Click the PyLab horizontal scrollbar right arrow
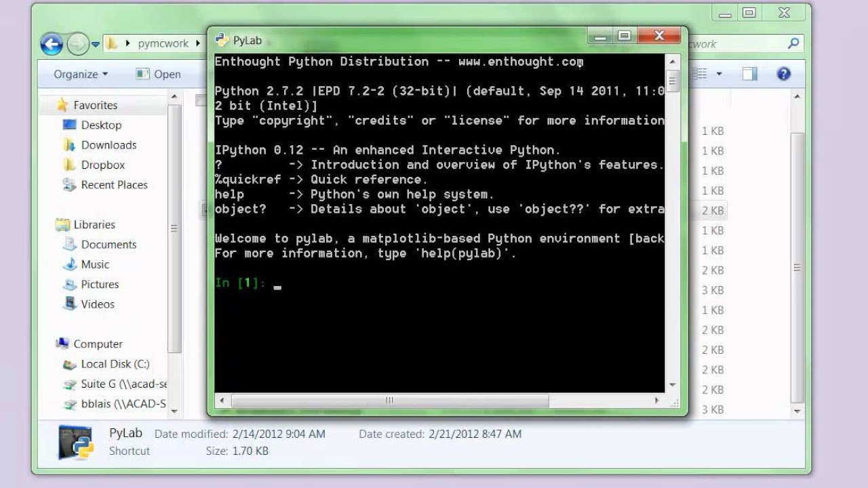The width and height of the screenshot is (868, 488). (657, 401)
